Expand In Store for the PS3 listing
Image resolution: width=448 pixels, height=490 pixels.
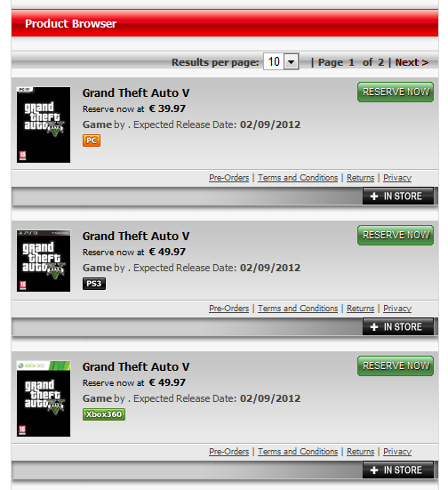point(398,326)
